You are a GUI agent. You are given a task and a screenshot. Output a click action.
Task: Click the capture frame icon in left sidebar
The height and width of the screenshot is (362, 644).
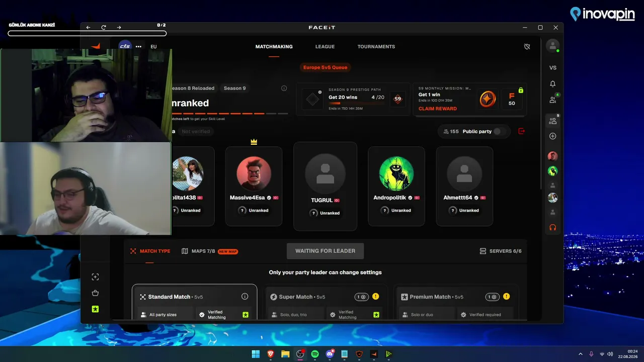pos(95,277)
